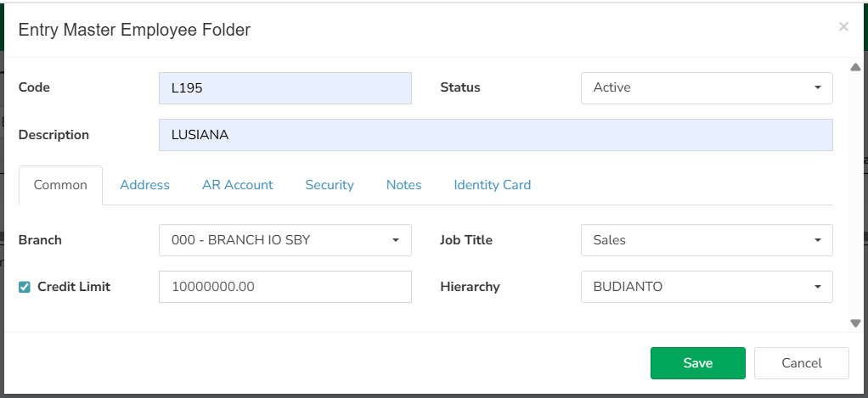The height and width of the screenshot is (398, 868).
Task: Cancel the employee entry dialog
Action: point(801,363)
